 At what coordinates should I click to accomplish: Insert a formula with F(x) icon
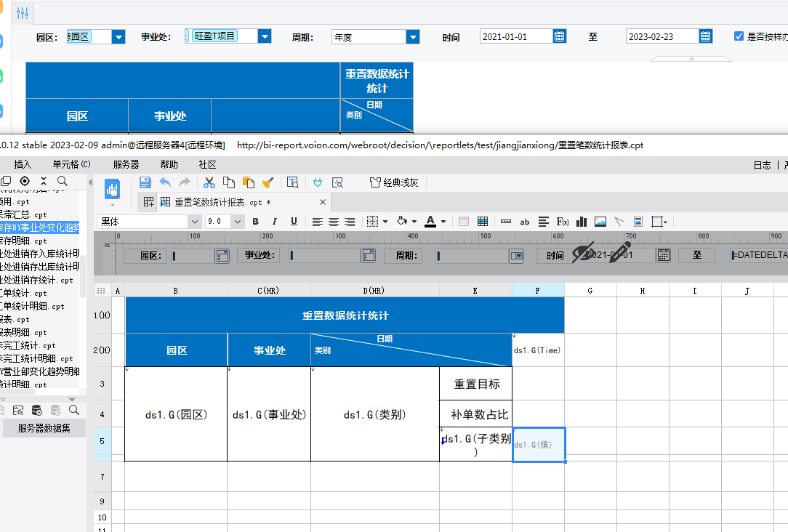pos(563,222)
